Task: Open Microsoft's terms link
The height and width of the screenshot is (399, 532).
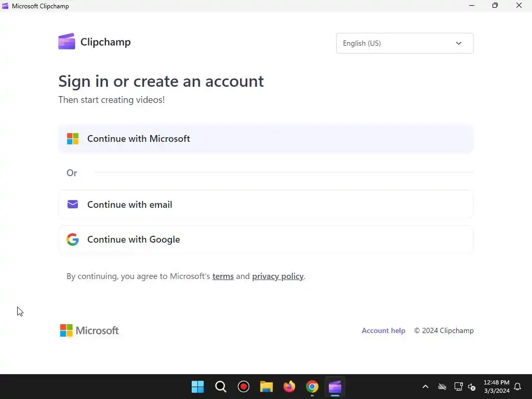Action: (223, 276)
